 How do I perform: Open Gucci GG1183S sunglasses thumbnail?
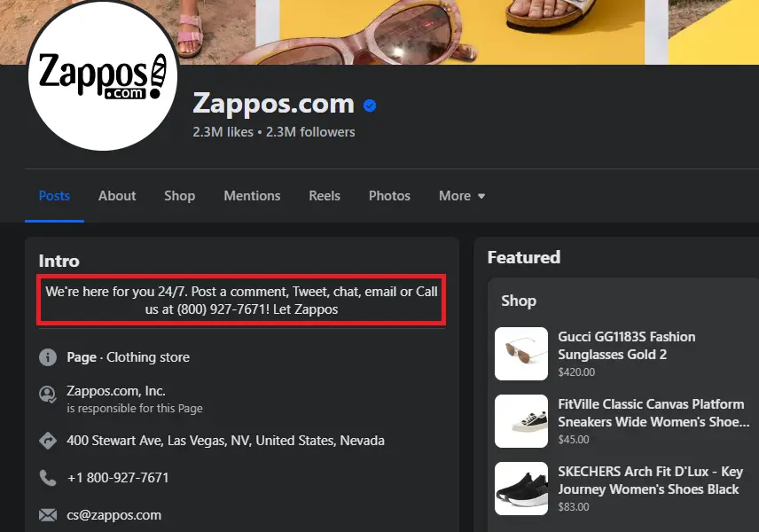point(521,354)
